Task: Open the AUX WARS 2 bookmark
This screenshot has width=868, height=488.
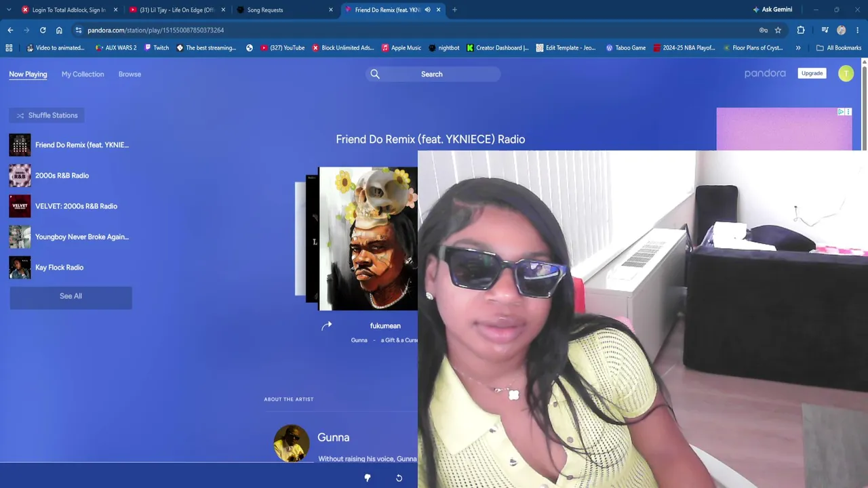Action: pos(116,47)
